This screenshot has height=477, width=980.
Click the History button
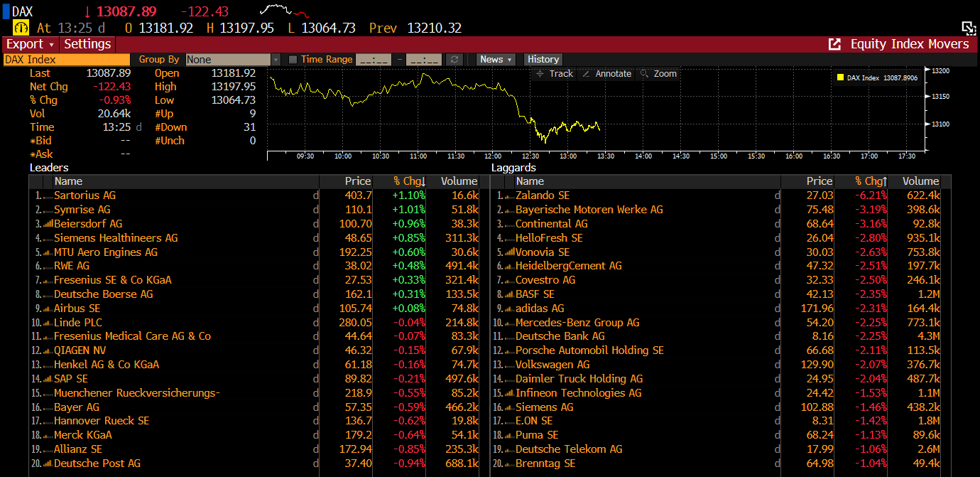tap(543, 60)
